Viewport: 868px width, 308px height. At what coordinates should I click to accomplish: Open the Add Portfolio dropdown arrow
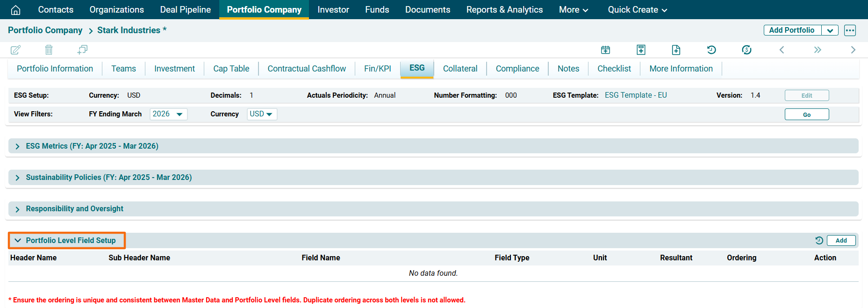[830, 30]
